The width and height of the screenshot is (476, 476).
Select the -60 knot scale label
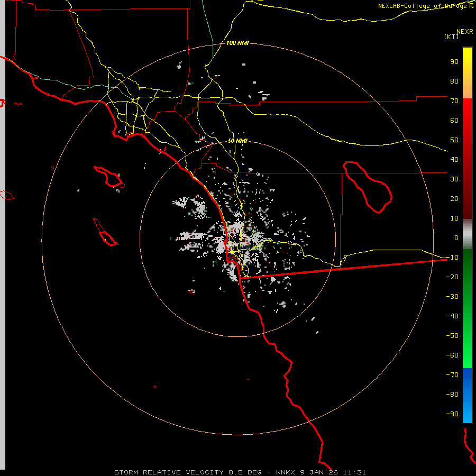click(452, 355)
